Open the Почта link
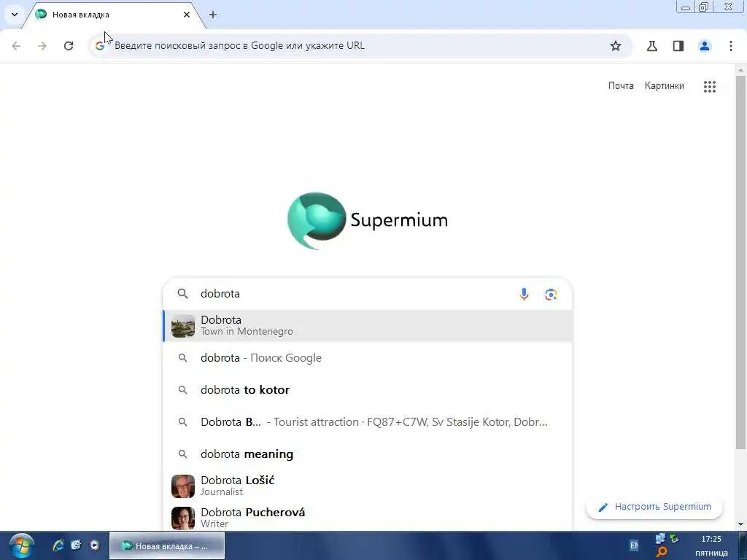The width and height of the screenshot is (747, 560). 621,86
